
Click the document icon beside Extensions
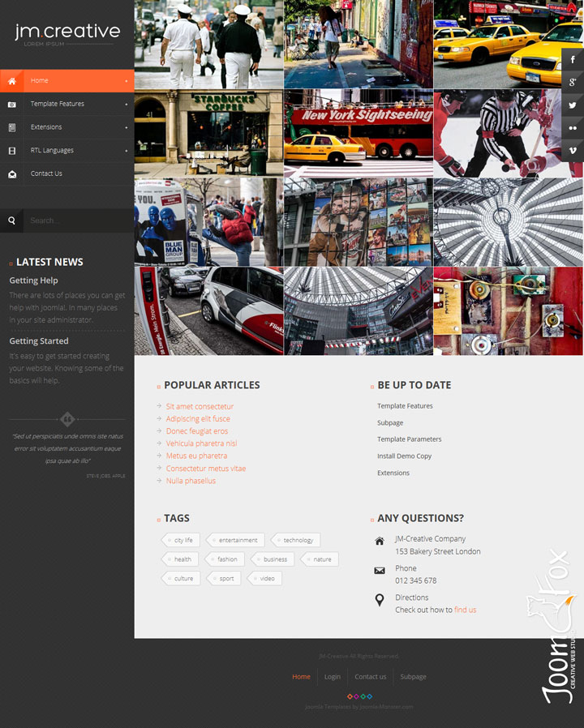(12, 127)
